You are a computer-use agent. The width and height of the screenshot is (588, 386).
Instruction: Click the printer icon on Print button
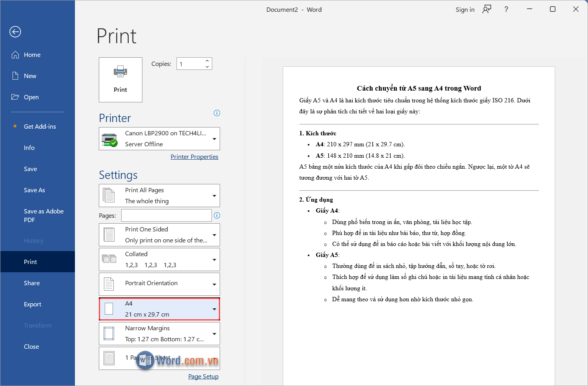[120, 71]
